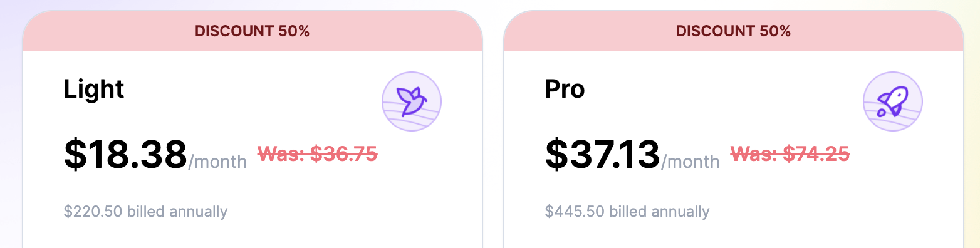Click the Light pricing card body
Viewport: 980px width, 248px height.
click(253, 150)
